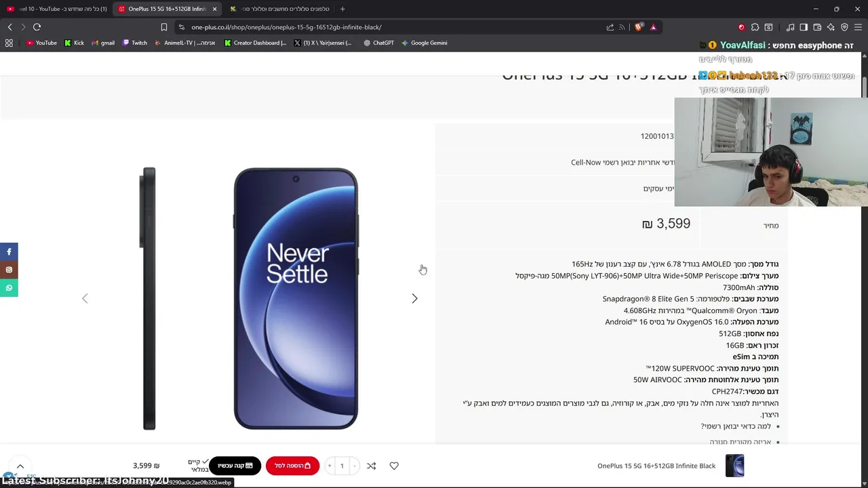Click the scroll-to-top arrow button

pyautogui.click(x=20, y=466)
